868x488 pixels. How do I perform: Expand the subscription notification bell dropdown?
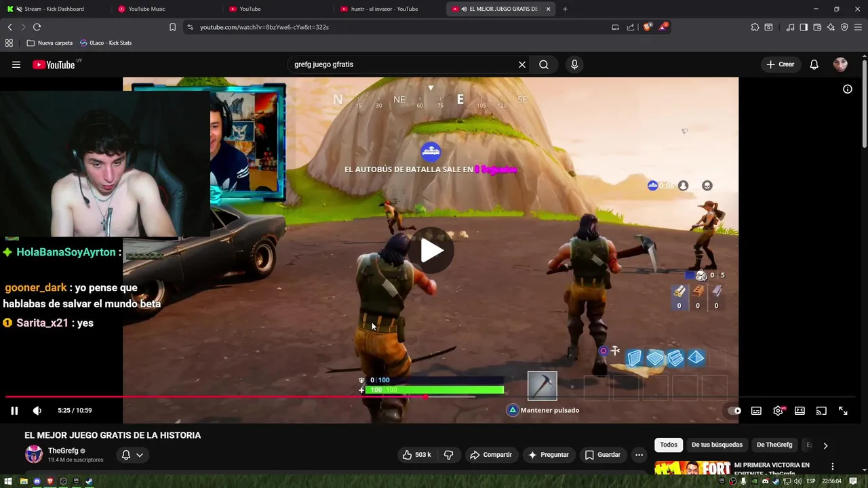click(x=132, y=455)
